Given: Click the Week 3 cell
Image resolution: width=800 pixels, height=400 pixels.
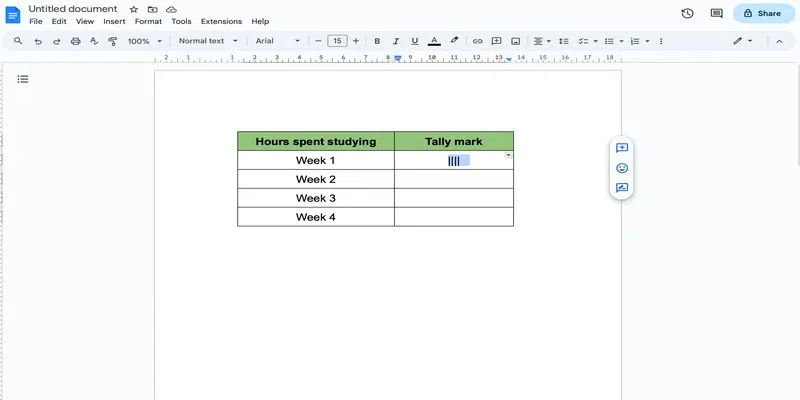Looking at the screenshot, I should [x=316, y=198].
